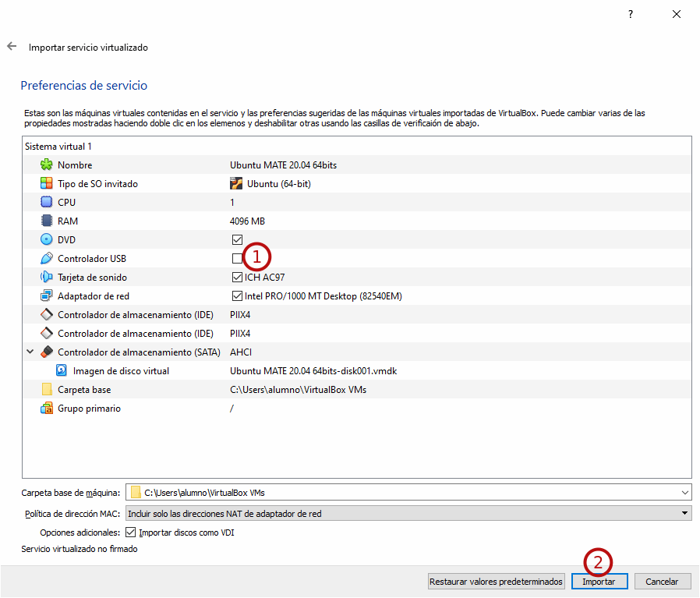
Task: Select the AHCI controller value
Action: (x=241, y=352)
